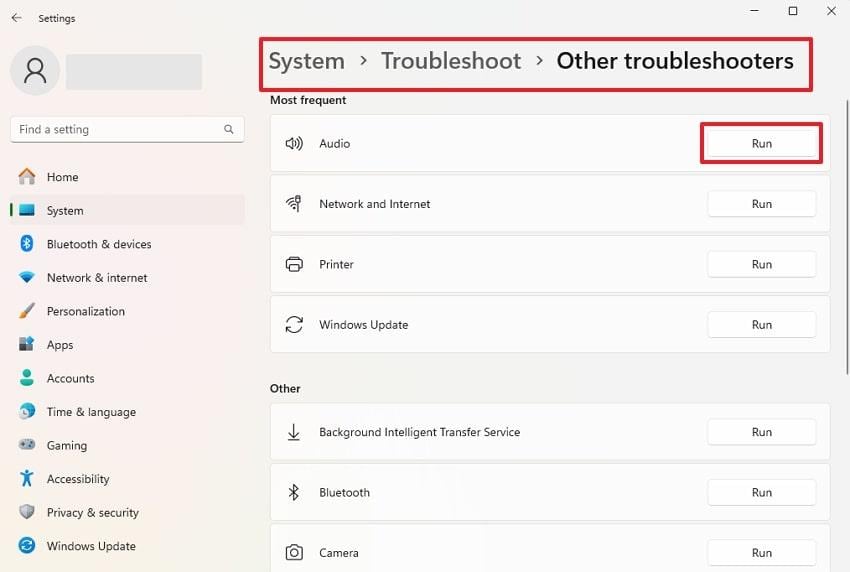Click Troubleshoot in the breadcrumb
This screenshot has width=850, height=572.
(x=451, y=61)
